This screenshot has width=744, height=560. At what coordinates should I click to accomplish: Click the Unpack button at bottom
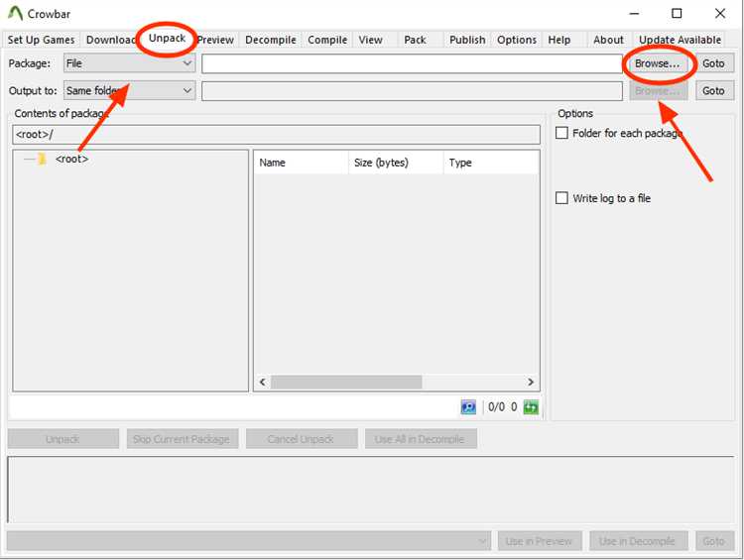[x=63, y=439]
